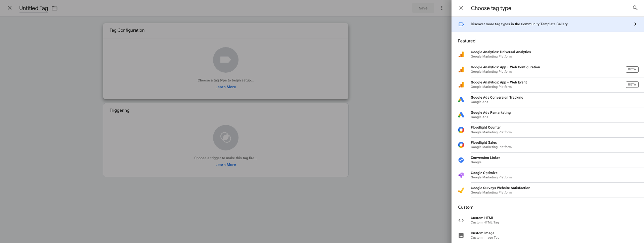The image size is (644, 243).
Task: Select Google Analytics: App + Web Configuration
Action: coord(548,70)
